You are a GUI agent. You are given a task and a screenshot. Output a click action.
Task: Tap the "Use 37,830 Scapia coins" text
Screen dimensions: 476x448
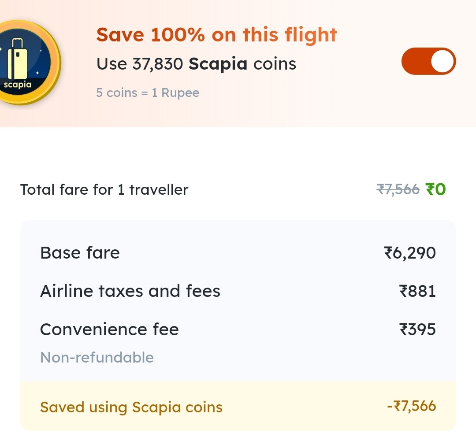click(196, 64)
